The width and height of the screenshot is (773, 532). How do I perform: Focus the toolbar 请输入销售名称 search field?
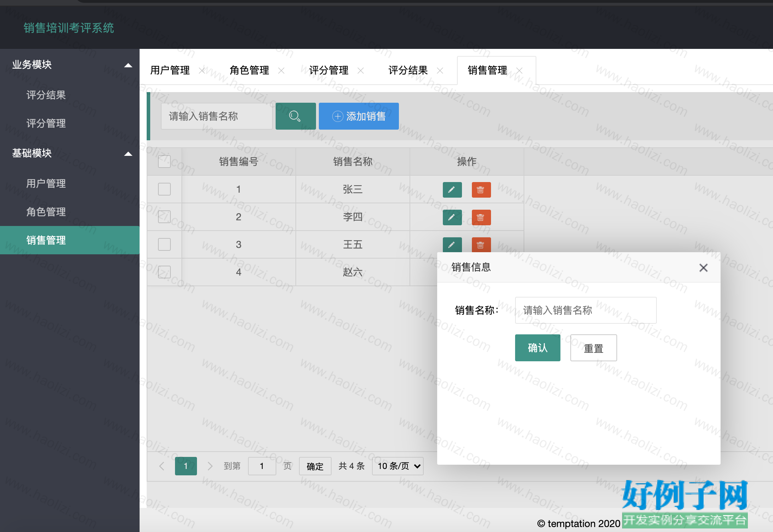[217, 116]
